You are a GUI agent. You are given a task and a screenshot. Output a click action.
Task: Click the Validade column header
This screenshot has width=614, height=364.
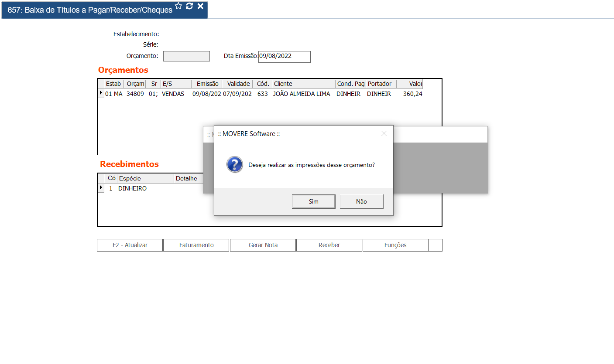coord(237,84)
